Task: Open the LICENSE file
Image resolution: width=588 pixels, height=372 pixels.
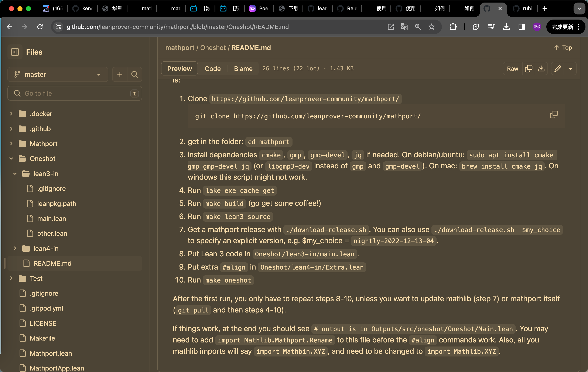Action: point(43,323)
